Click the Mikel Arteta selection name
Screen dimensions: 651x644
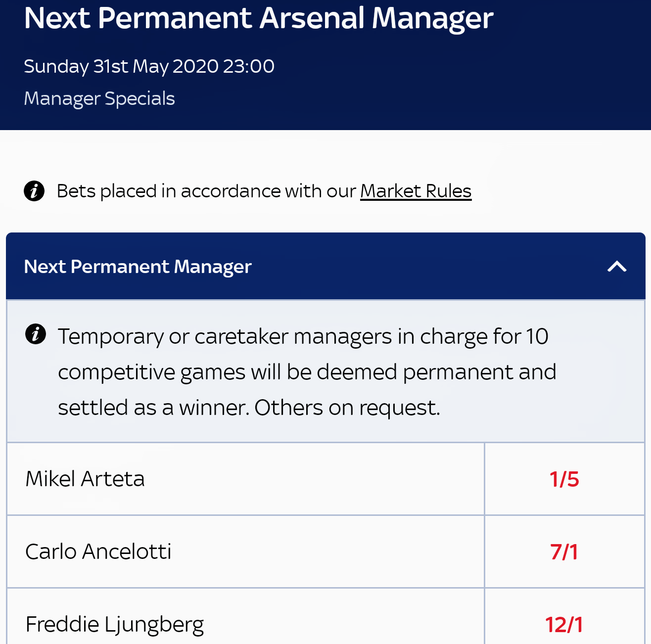coord(85,479)
